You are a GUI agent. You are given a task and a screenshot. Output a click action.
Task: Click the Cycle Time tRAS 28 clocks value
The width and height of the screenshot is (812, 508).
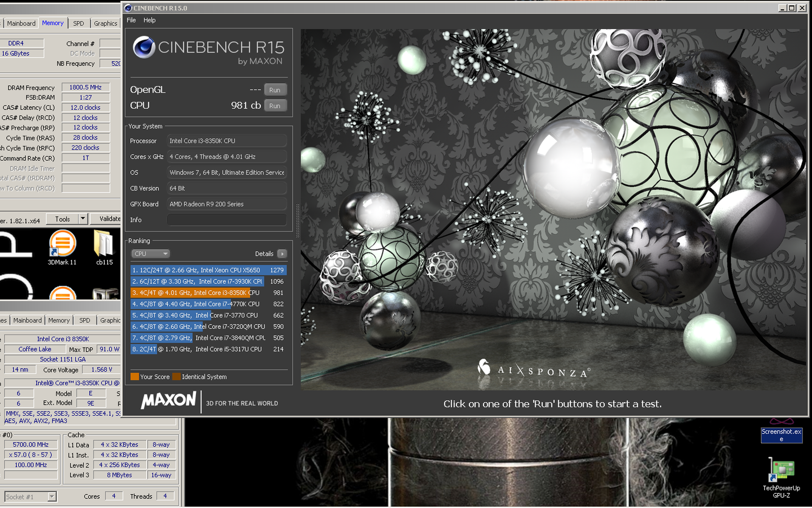click(86, 138)
